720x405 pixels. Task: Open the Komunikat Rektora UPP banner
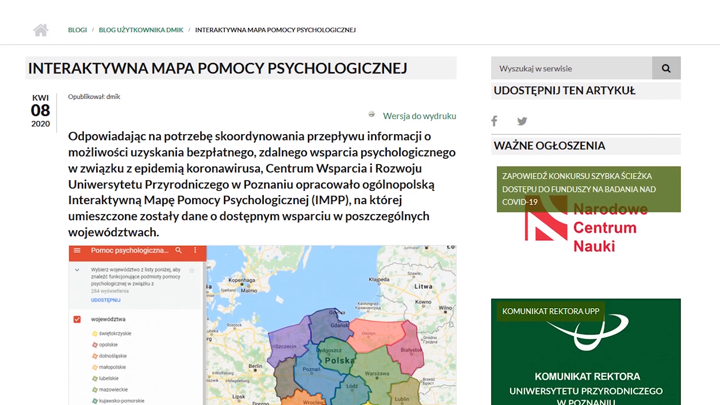point(586,352)
